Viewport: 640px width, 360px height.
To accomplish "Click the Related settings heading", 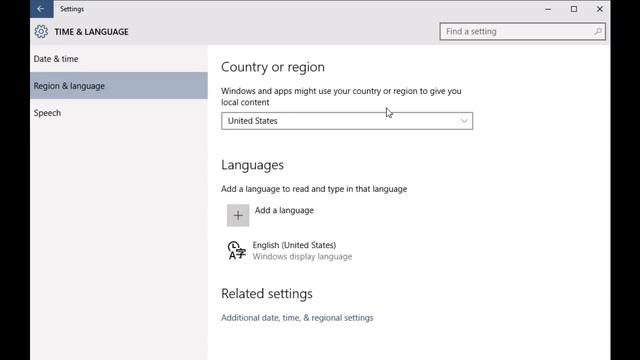I will [267, 293].
